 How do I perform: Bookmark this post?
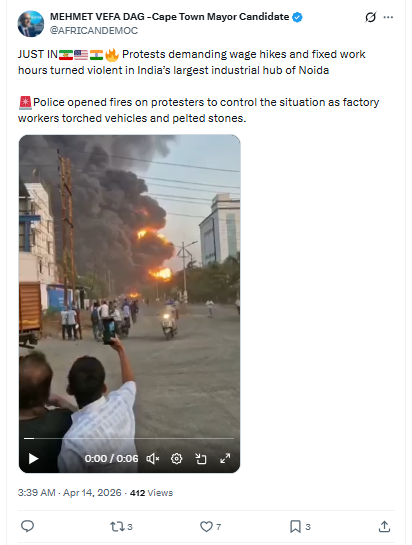pos(295,527)
